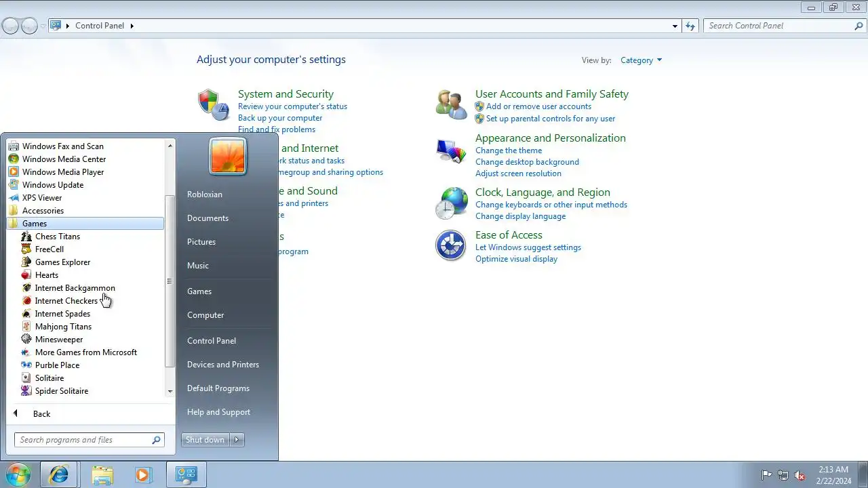868x488 pixels.
Task: Click the Start orb button
Action: coord(18,474)
